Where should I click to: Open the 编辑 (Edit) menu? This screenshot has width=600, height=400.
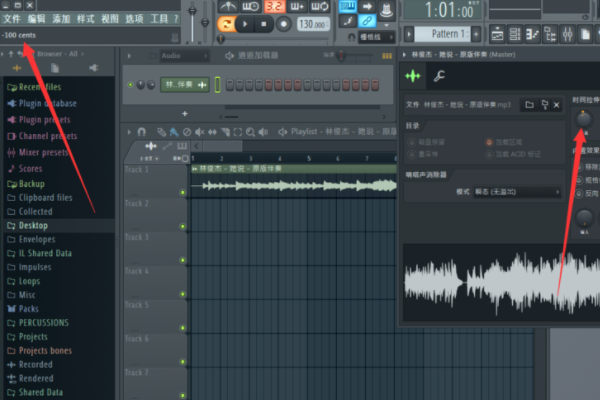click(36, 19)
